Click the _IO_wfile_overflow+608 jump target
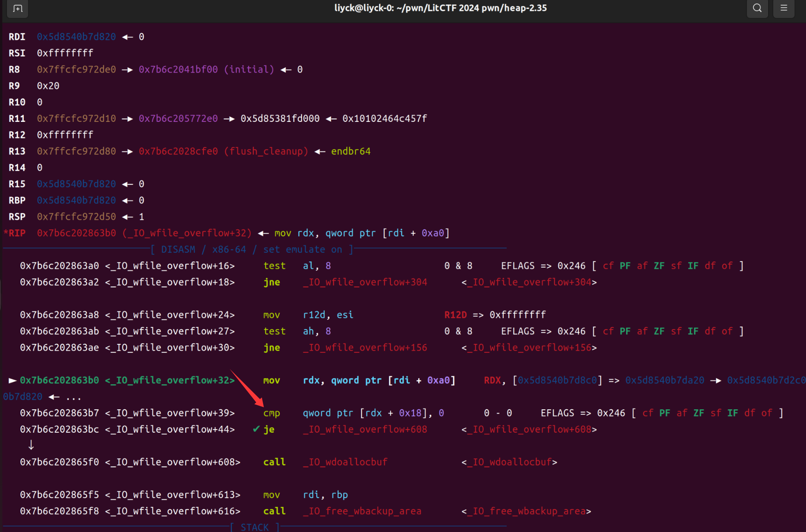The width and height of the screenshot is (806, 532). pos(365,429)
